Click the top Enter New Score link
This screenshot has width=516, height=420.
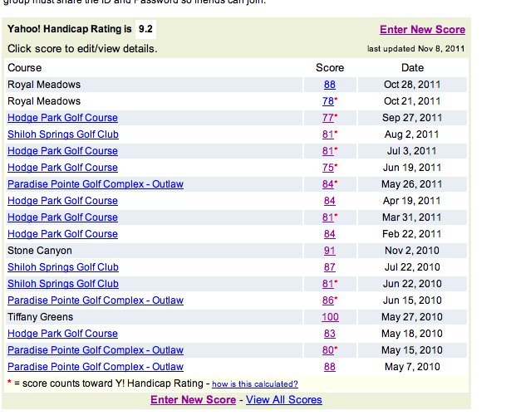click(x=422, y=30)
